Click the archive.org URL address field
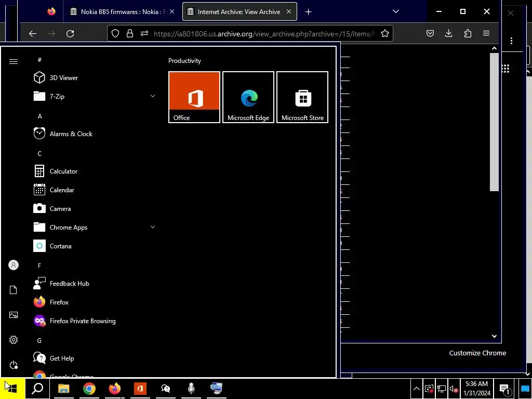 (264, 34)
